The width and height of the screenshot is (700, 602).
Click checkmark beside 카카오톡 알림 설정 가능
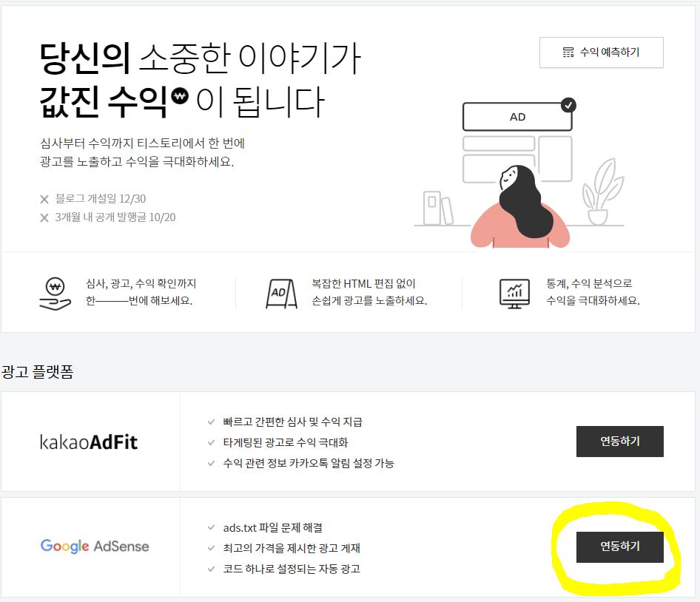pos(211,463)
